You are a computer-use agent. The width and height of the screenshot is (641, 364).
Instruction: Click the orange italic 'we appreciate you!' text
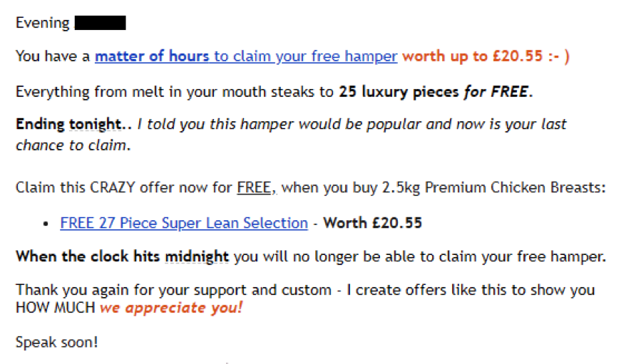171,308
